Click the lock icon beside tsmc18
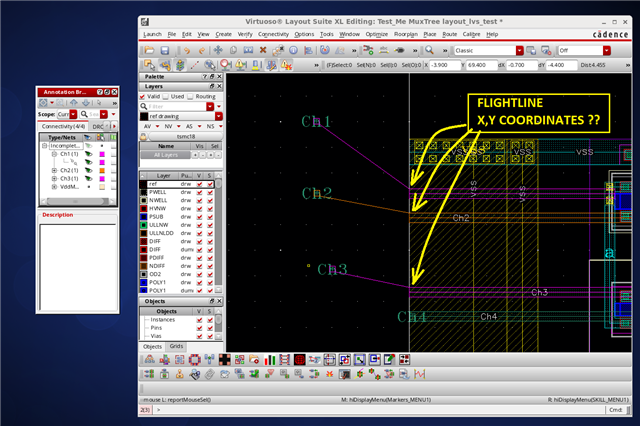 coord(143,136)
